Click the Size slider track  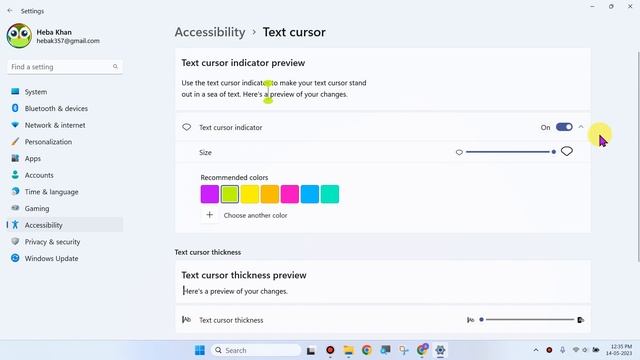(510, 152)
